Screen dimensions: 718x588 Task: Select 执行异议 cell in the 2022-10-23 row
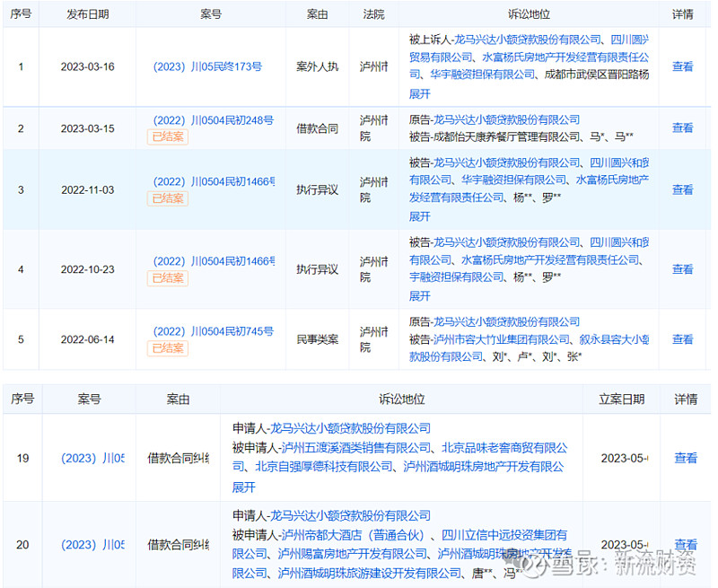coord(317,269)
